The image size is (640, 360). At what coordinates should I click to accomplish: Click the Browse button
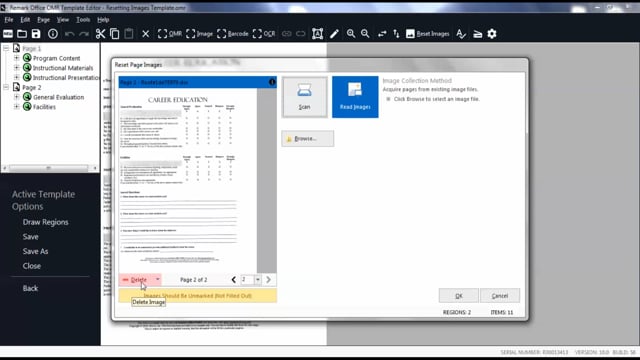(307, 139)
